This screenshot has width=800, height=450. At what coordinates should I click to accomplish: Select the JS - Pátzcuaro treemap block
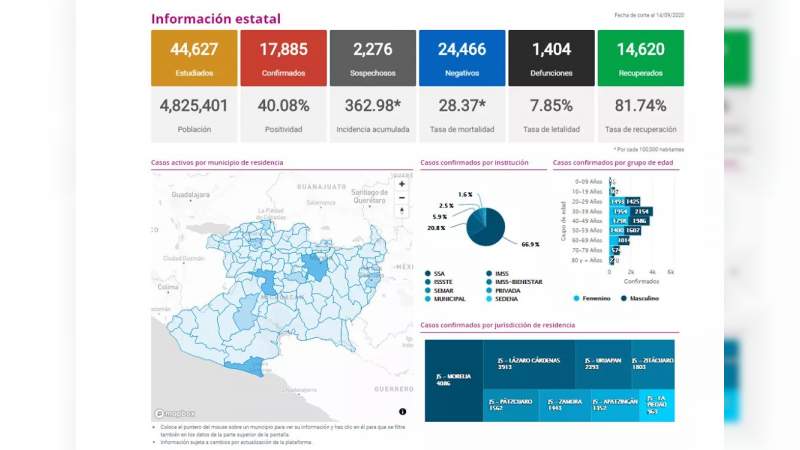(511, 405)
